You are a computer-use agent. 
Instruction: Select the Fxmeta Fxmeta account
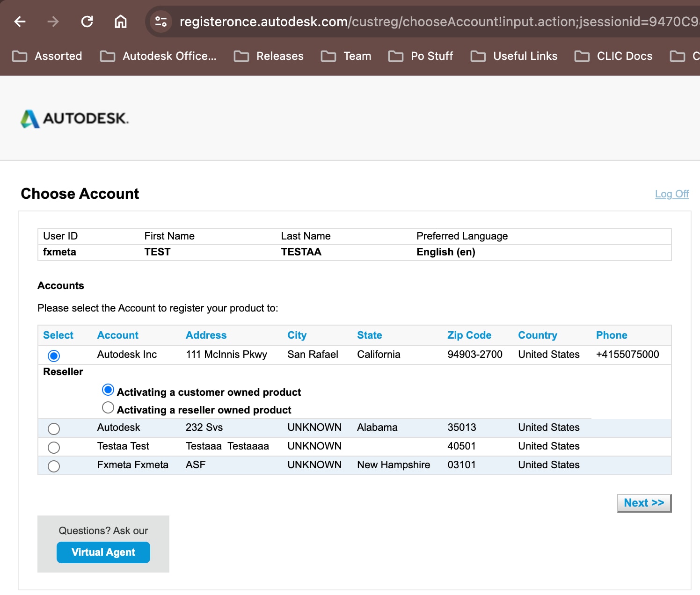54,466
